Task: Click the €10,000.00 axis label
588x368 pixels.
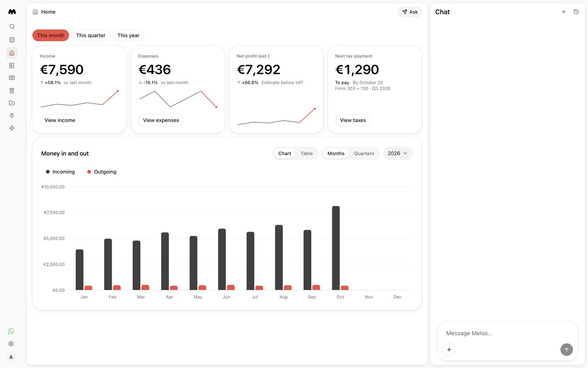Action: pos(53,187)
